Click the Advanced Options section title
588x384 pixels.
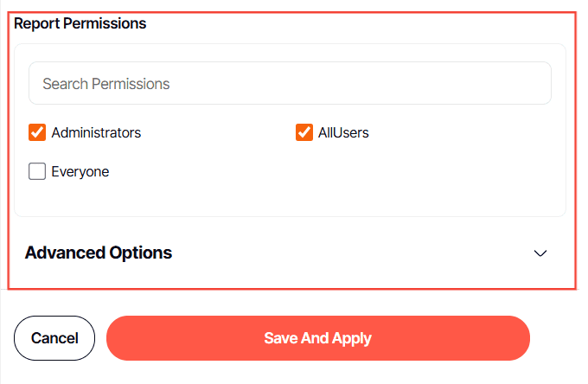pos(99,253)
